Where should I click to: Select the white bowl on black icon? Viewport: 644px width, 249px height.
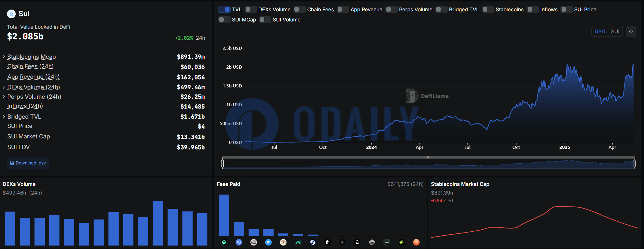(357, 242)
